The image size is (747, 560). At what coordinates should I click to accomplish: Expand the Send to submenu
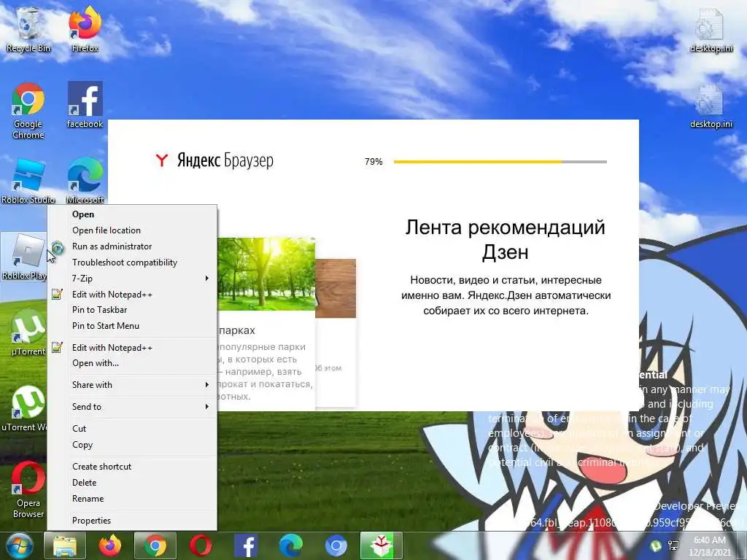[x=133, y=407]
